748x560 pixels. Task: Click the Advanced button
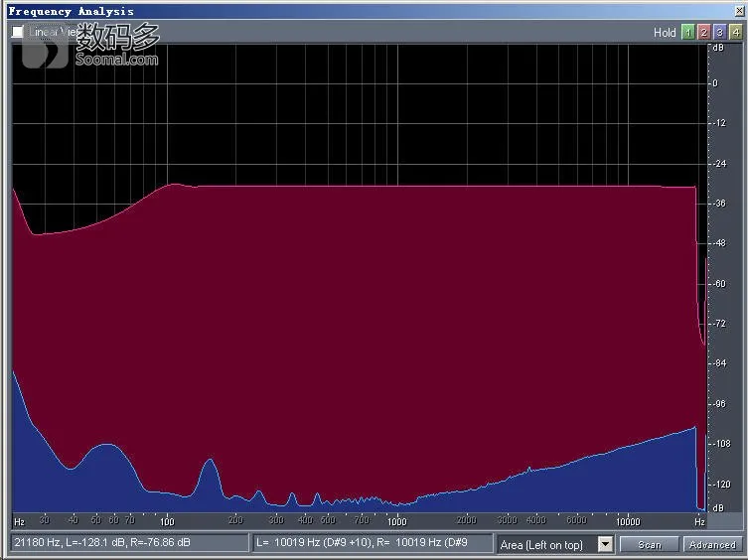click(x=712, y=544)
